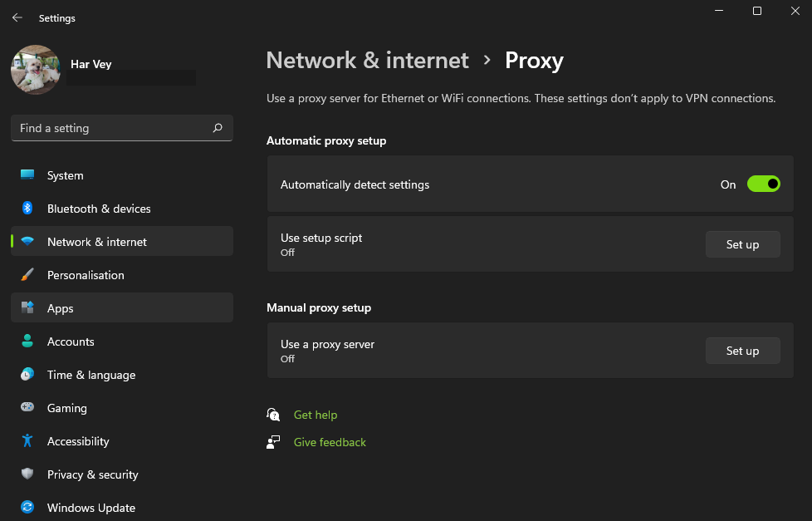Image resolution: width=812 pixels, height=521 pixels.
Task: Click the Har Vey account name
Action: tap(91, 64)
